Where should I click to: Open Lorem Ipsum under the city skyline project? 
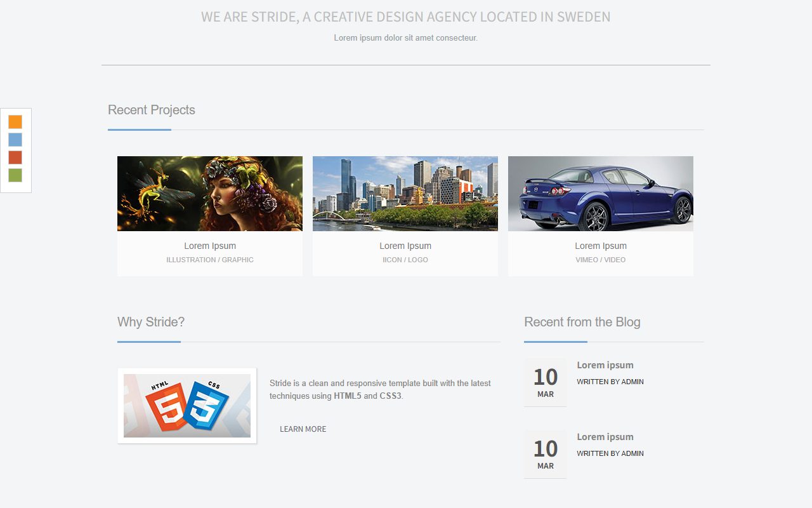(405, 246)
